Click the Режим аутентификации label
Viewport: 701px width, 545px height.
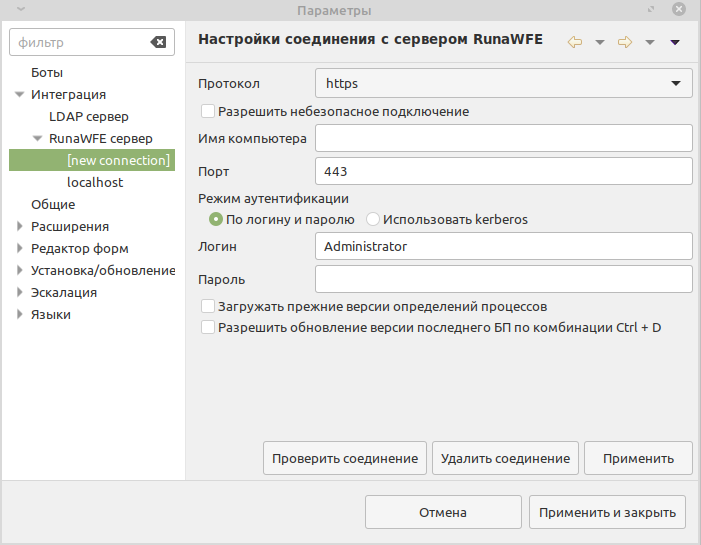(273, 198)
